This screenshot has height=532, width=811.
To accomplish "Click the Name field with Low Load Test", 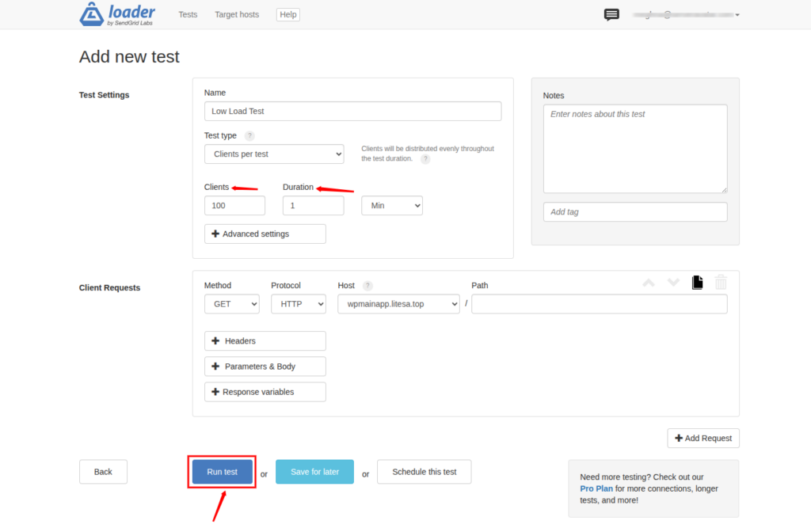I will click(x=352, y=111).
